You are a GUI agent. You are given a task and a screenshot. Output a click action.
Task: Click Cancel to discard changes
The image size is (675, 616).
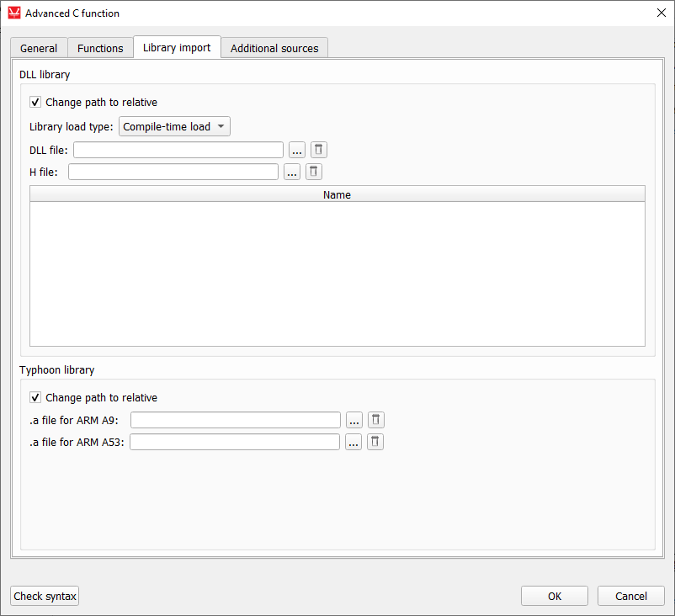click(x=630, y=596)
